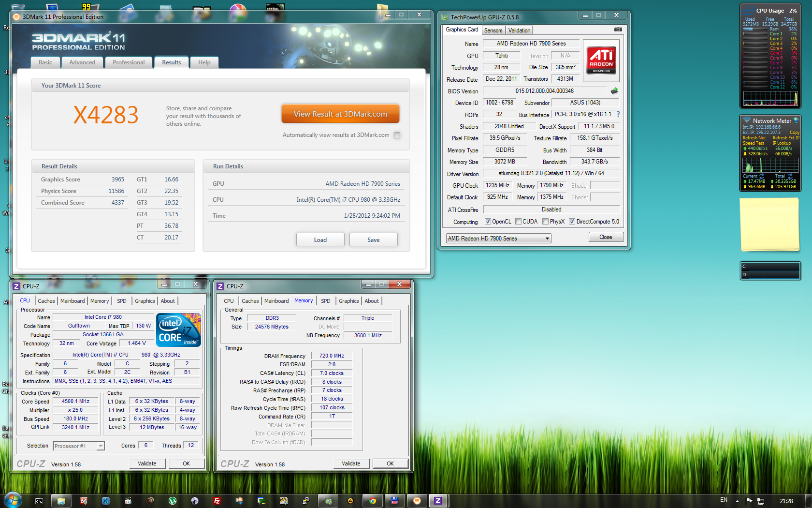Click Copy in Network Meter gadget
Image resolution: width=812 pixels, height=508 pixels.
pyautogui.click(x=795, y=133)
